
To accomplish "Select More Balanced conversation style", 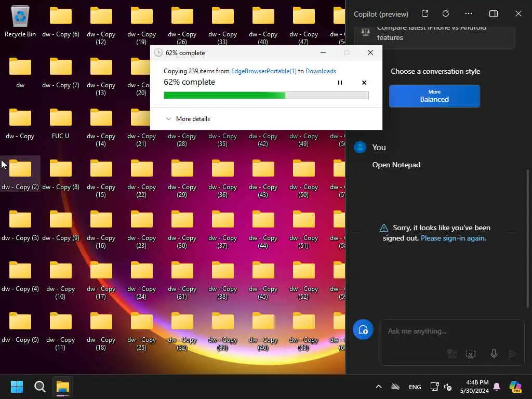I will pos(434,96).
